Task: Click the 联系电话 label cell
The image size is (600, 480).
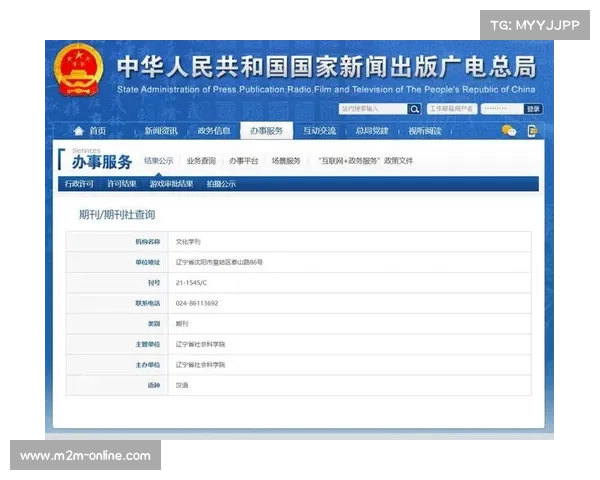Action: pyautogui.click(x=117, y=303)
